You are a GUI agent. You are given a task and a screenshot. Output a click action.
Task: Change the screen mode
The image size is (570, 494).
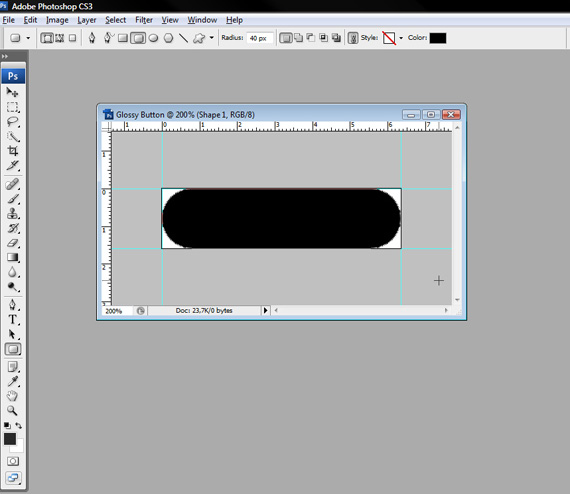coord(13,478)
